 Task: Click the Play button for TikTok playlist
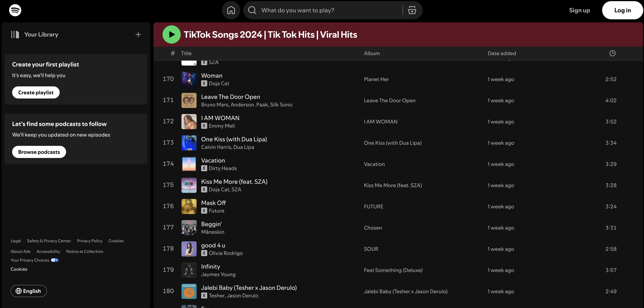pyautogui.click(x=172, y=34)
